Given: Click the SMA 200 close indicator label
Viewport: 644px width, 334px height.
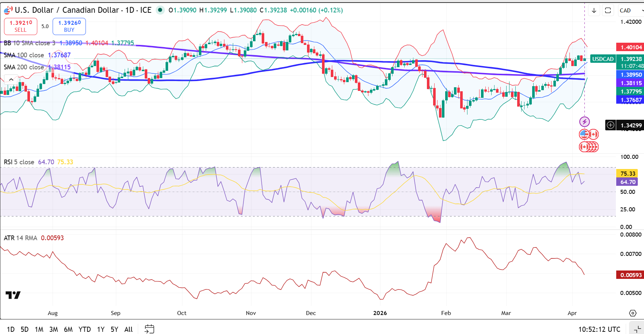Looking at the screenshot, I should point(24,67).
